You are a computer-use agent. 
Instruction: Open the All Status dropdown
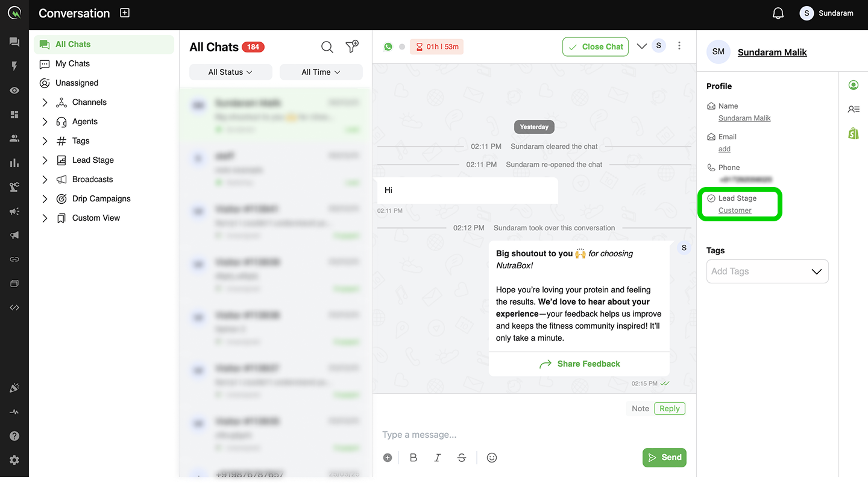tap(231, 72)
